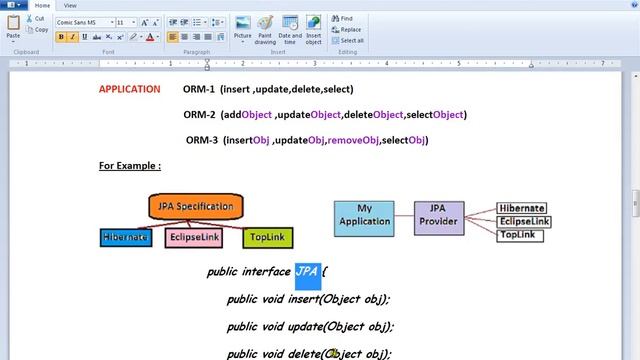640x360 pixels.
Task: Click the ORM-3 line text
Action: tap(307, 140)
